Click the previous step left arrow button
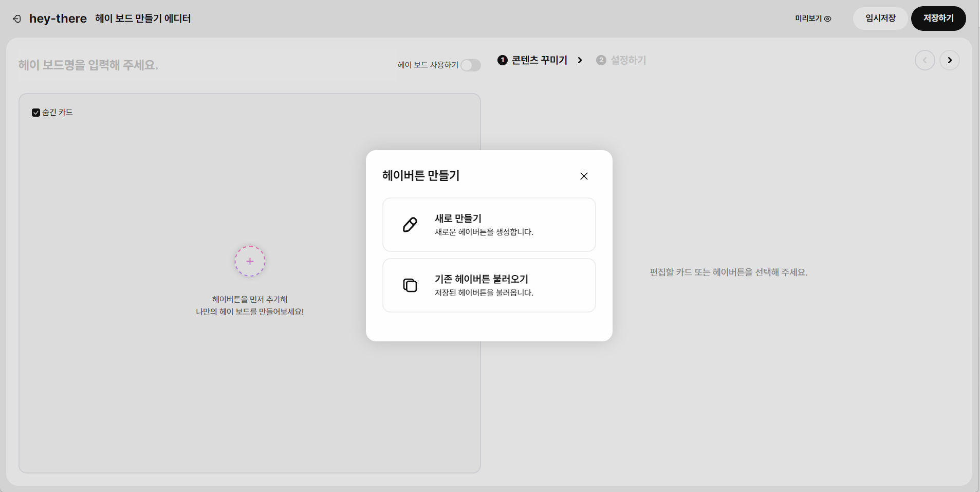This screenshot has width=980, height=492. pos(924,60)
